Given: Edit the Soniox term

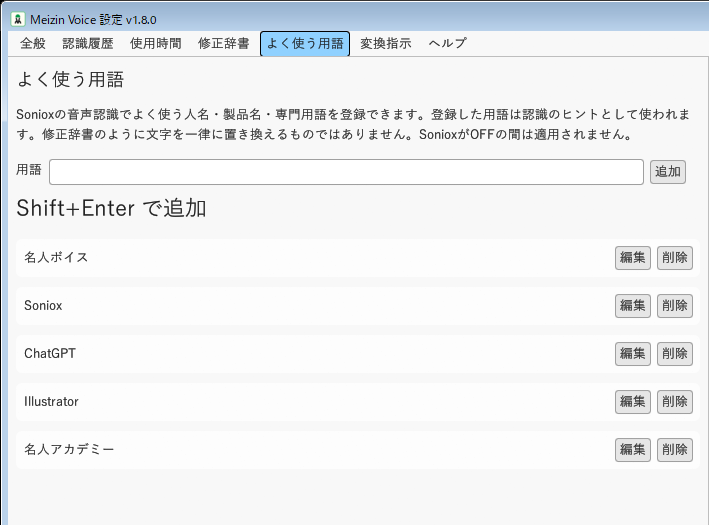Looking at the screenshot, I should 633,306.
